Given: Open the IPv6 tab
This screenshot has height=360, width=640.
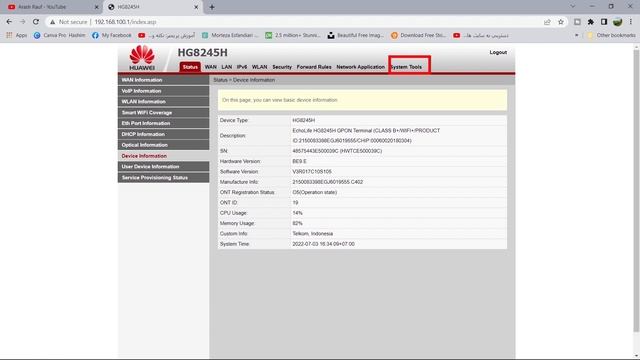Looking at the screenshot, I should [242, 67].
